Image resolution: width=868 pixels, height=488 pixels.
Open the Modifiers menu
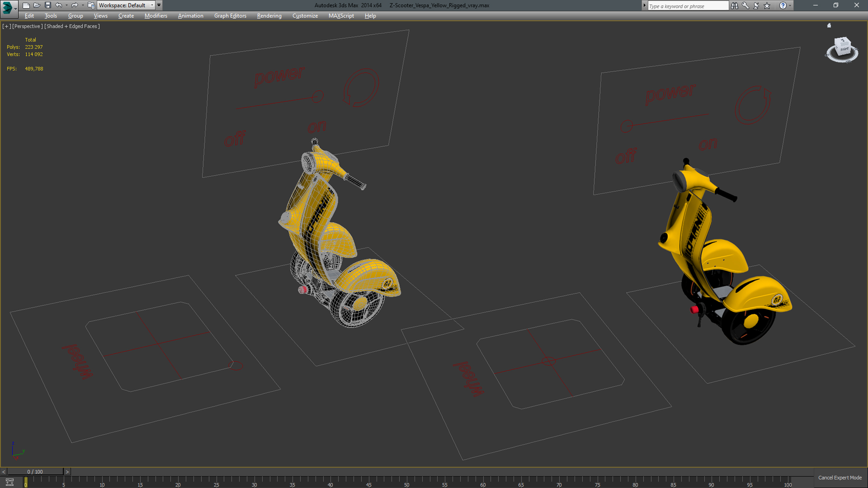coord(156,16)
